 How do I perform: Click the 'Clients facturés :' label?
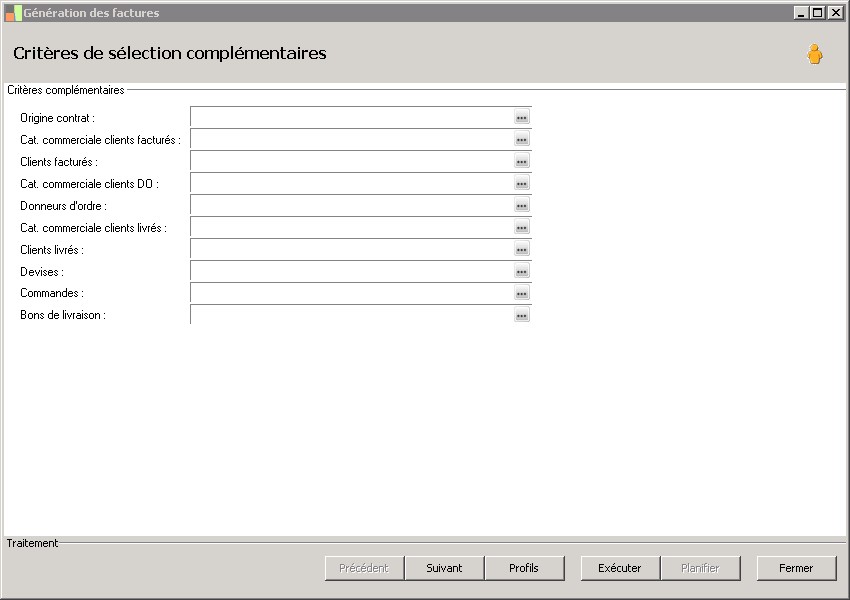coord(59,162)
